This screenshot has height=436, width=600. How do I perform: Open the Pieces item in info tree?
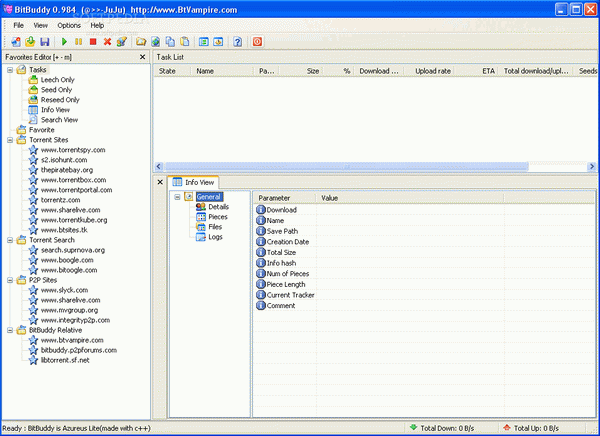pyautogui.click(x=217, y=217)
